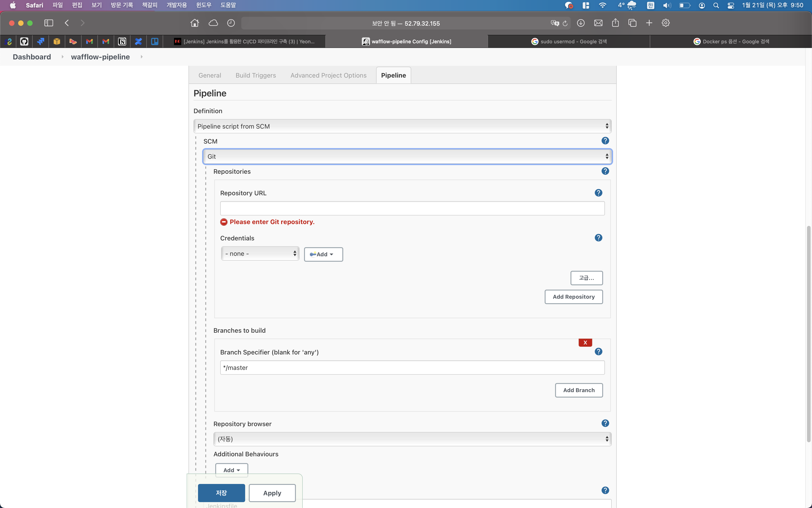Open the volume menu bar icon
The image size is (812, 508).
point(667,5)
